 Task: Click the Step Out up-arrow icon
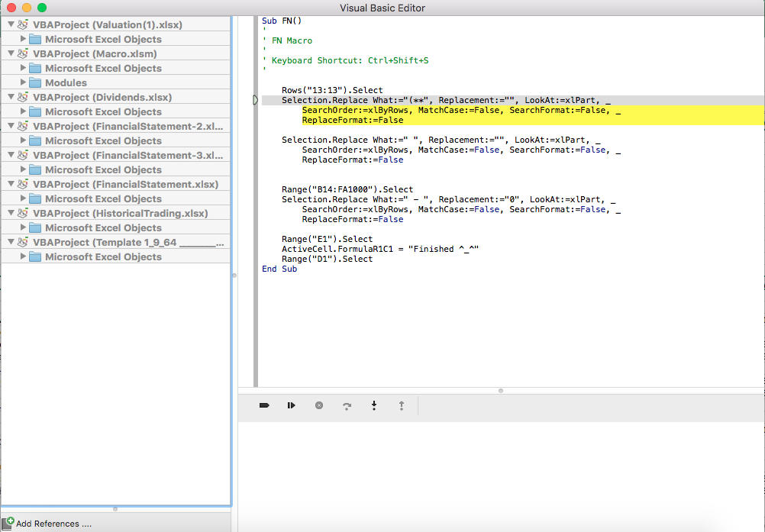(x=402, y=406)
